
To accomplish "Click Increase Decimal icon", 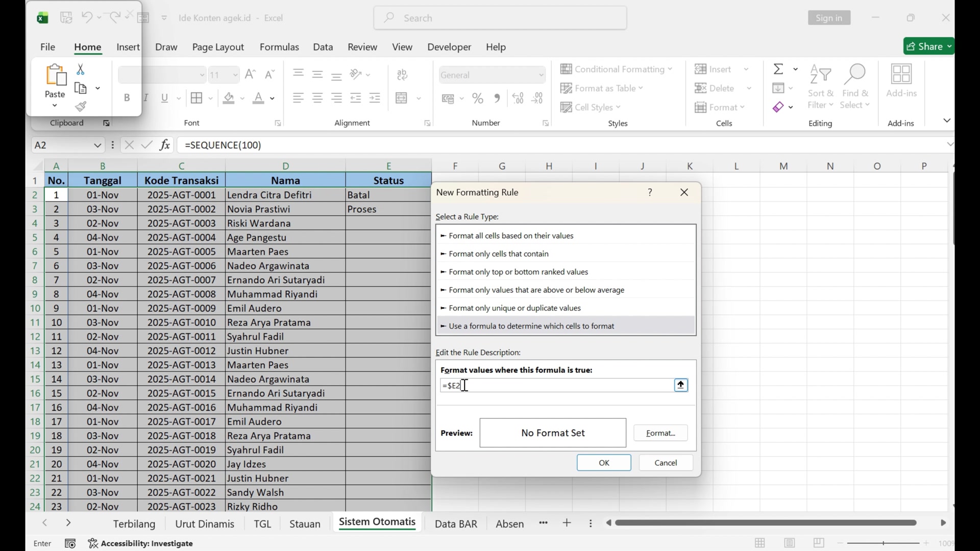I will click(x=518, y=98).
